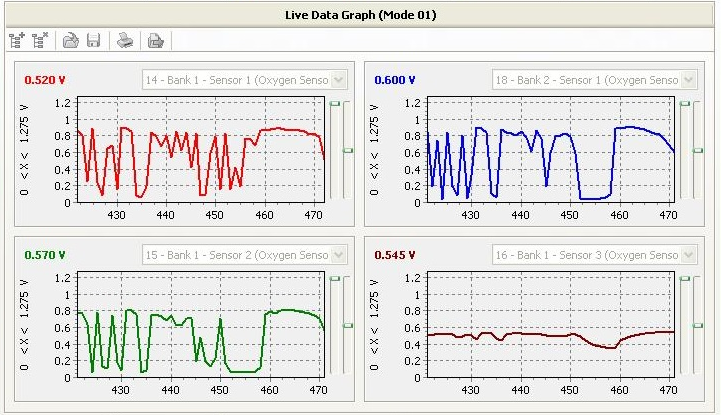The height and width of the screenshot is (415, 721).
Task: Click the remove graph icon in toolbar
Action: pyautogui.click(x=40, y=41)
